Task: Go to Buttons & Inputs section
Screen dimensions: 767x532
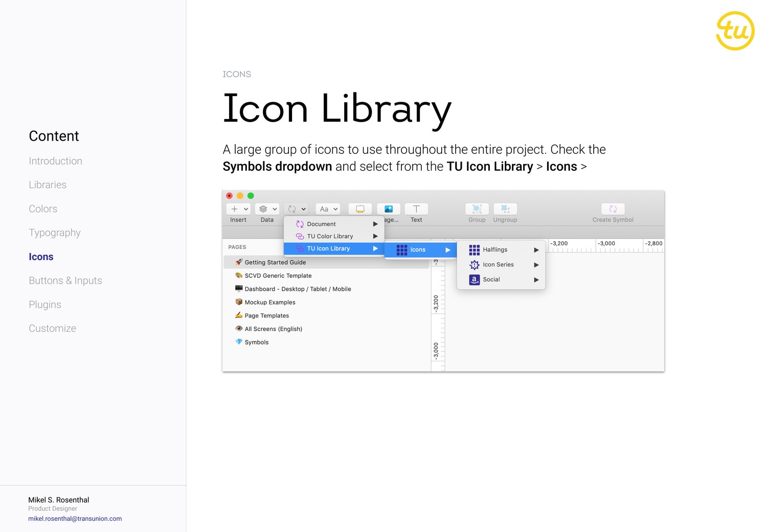Action: 65,281
